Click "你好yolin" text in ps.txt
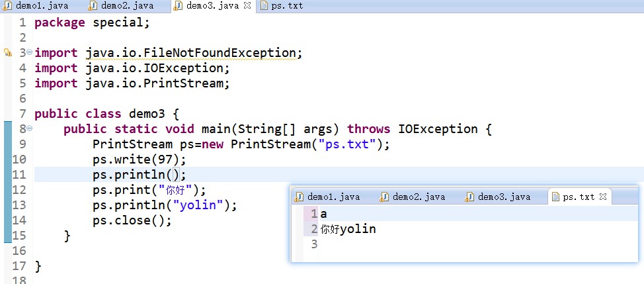The height and width of the screenshot is (284, 644). click(348, 229)
